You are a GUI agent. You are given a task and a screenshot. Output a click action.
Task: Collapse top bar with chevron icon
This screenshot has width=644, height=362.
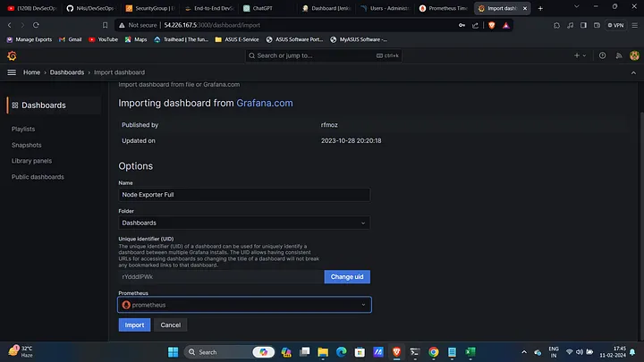coord(633,72)
